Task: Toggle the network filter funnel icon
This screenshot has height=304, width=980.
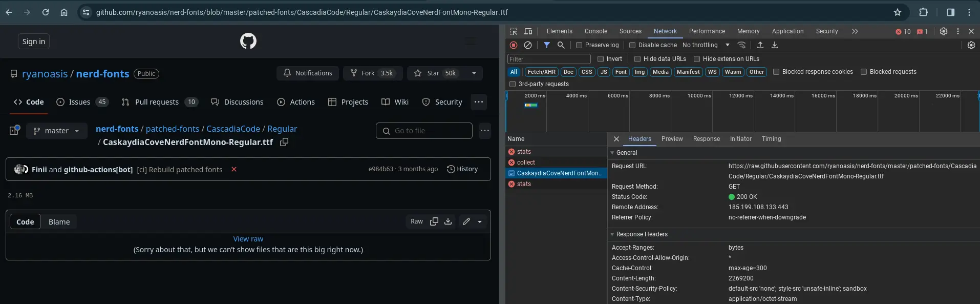Action: coord(547,45)
